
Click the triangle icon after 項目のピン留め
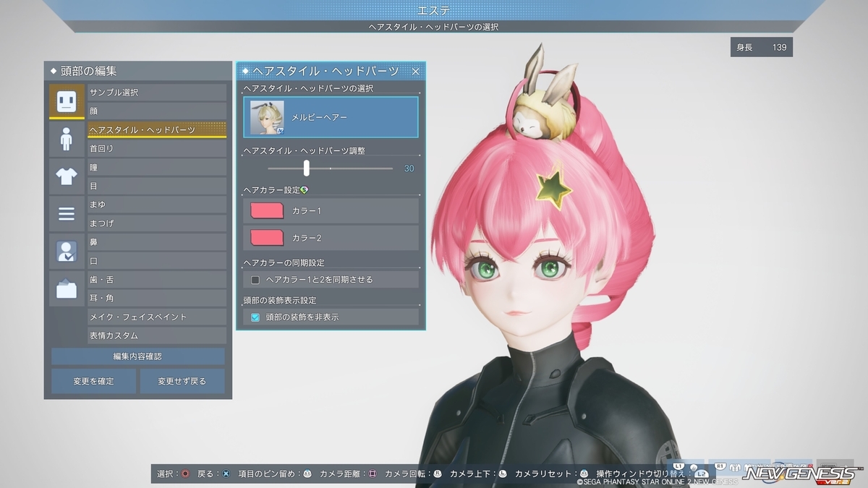tap(307, 474)
